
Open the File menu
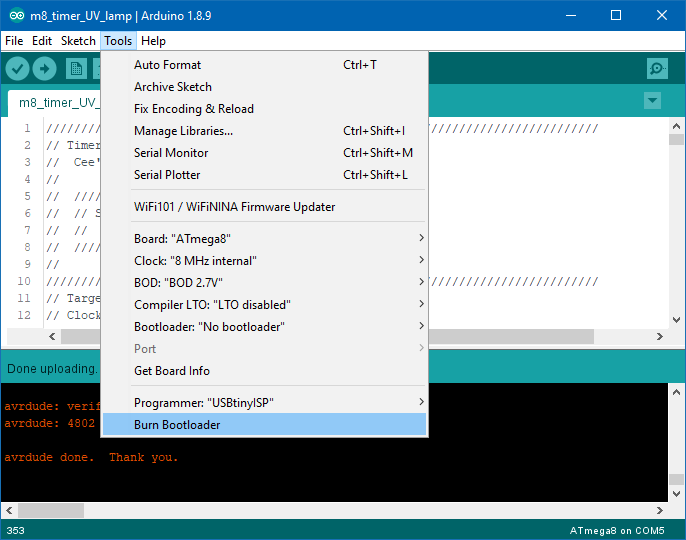14,41
